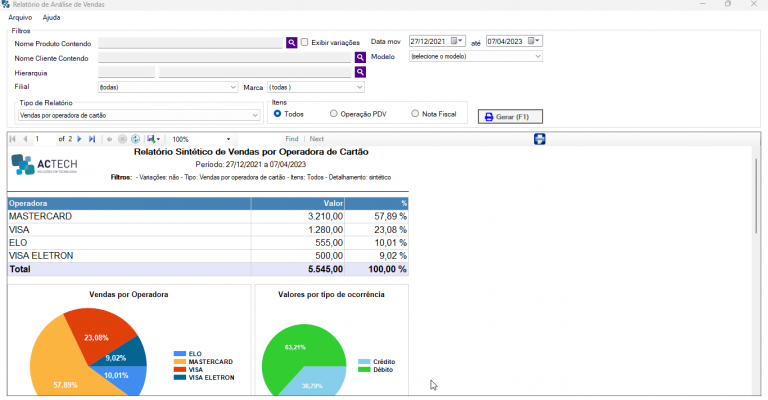Screen dimensions: 768x400
Task: Click the Crédito light blue legend swatch
Action: pos(364,362)
